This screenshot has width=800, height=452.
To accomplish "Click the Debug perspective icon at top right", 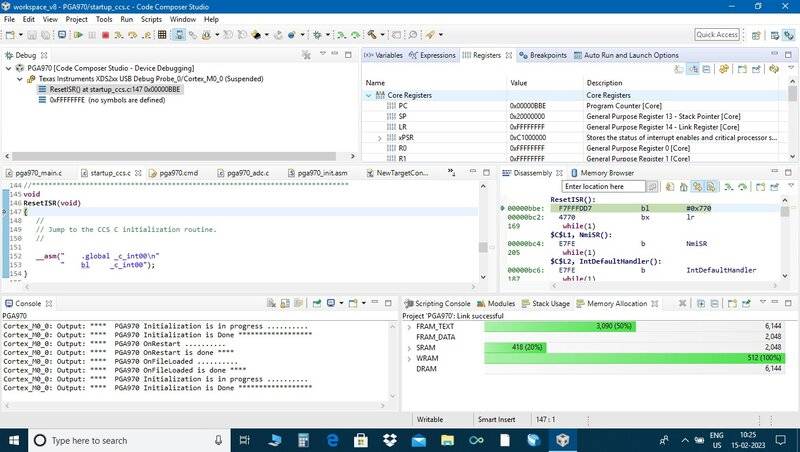I will click(789, 35).
